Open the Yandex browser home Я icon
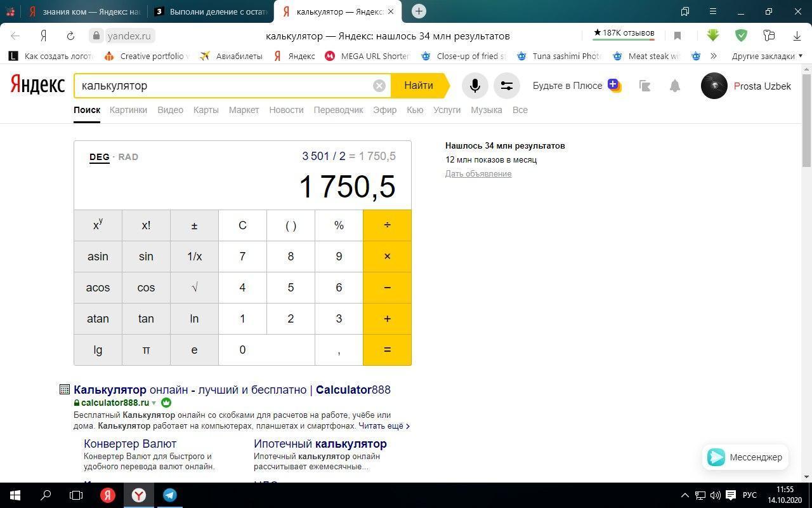Screen dimensions: 812x508 pyautogui.click(x=44, y=36)
